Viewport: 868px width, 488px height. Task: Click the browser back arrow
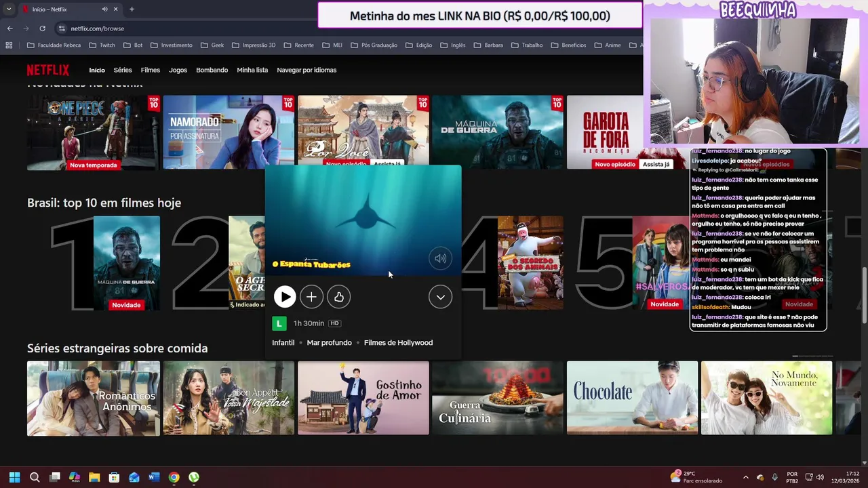(9, 28)
